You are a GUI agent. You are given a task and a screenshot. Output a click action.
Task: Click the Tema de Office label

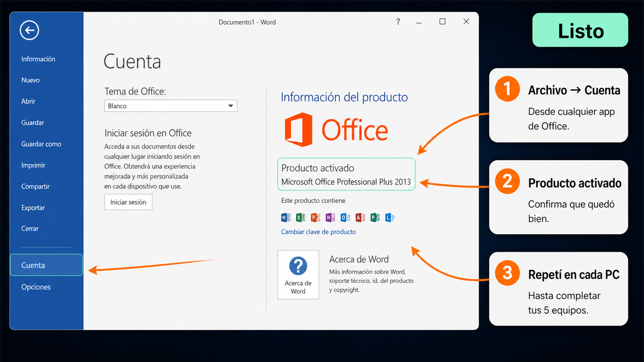[135, 91]
